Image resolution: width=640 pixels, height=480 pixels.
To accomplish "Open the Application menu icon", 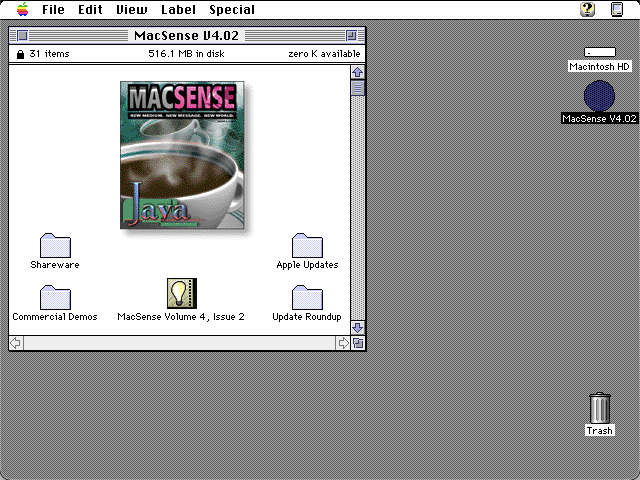I will [617, 9].
